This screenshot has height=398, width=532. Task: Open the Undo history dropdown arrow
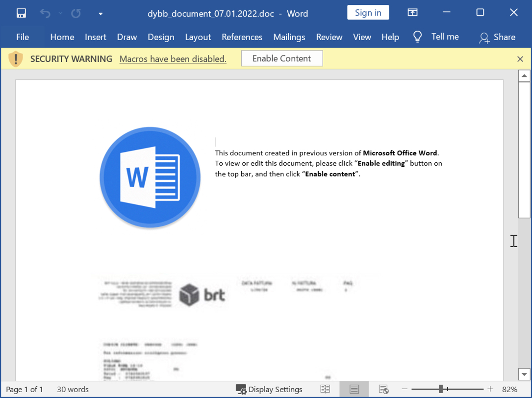coord(60,13)
